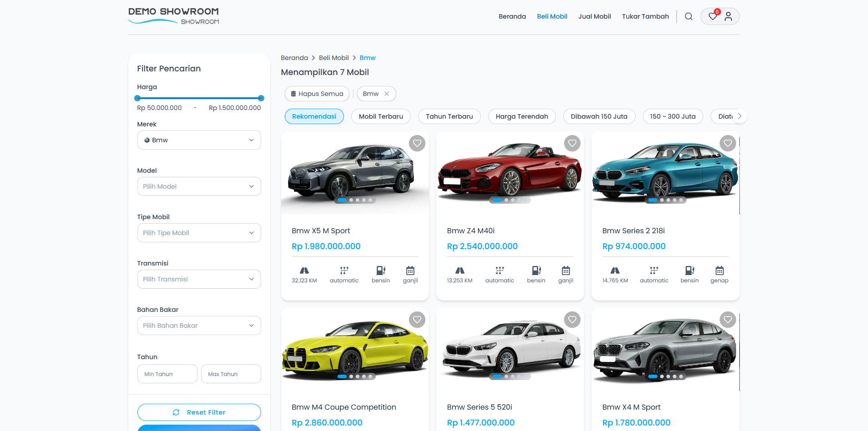Open the search magnifier icon in header
The image size is (868, 431).
[x=688, y=16]
